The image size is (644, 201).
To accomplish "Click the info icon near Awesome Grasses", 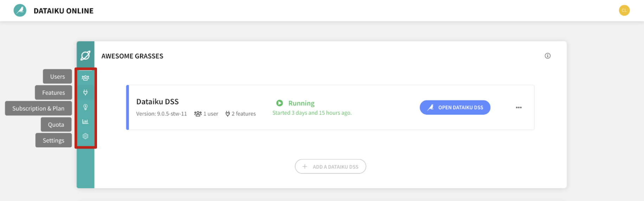I will pyautogui.click(x=547, y=56).
